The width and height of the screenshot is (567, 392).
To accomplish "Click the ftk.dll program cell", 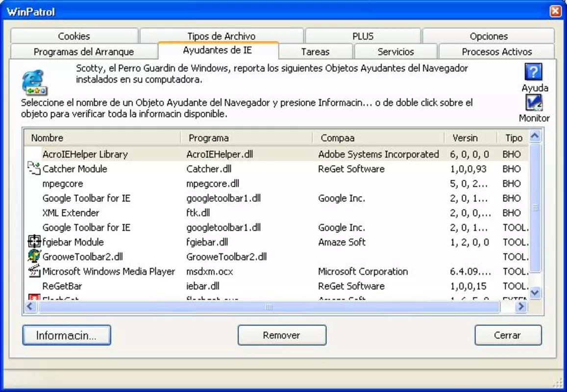I will (x=198, y=213).
